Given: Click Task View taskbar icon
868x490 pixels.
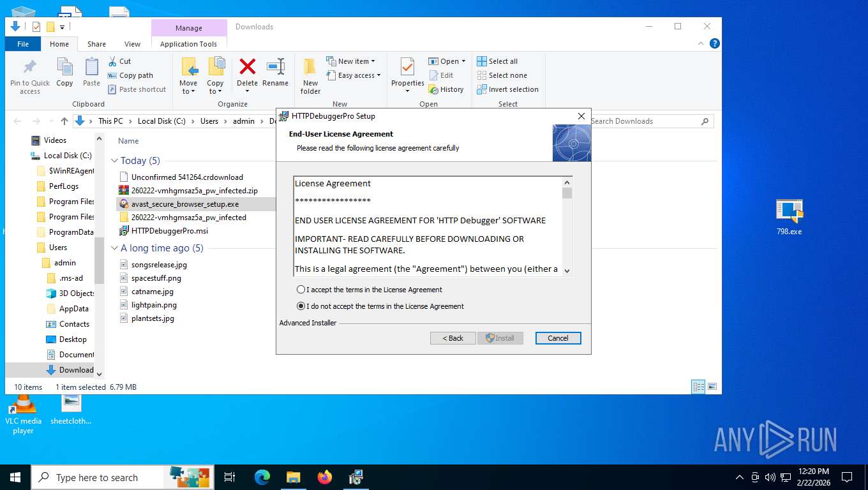Looking at the screenshot, I should [x=230, y=477].
